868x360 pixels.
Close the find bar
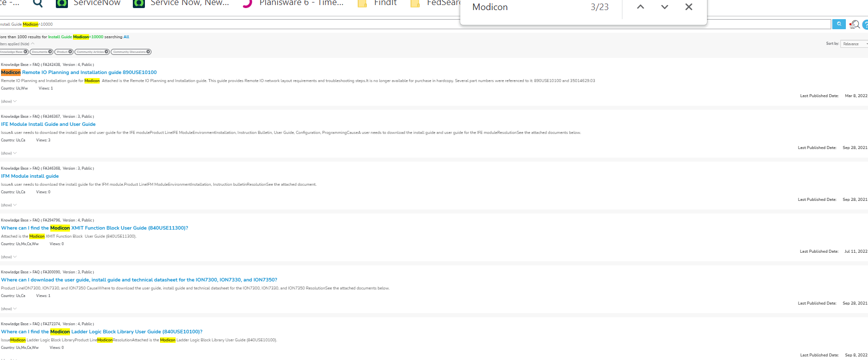tap(689, 7)
